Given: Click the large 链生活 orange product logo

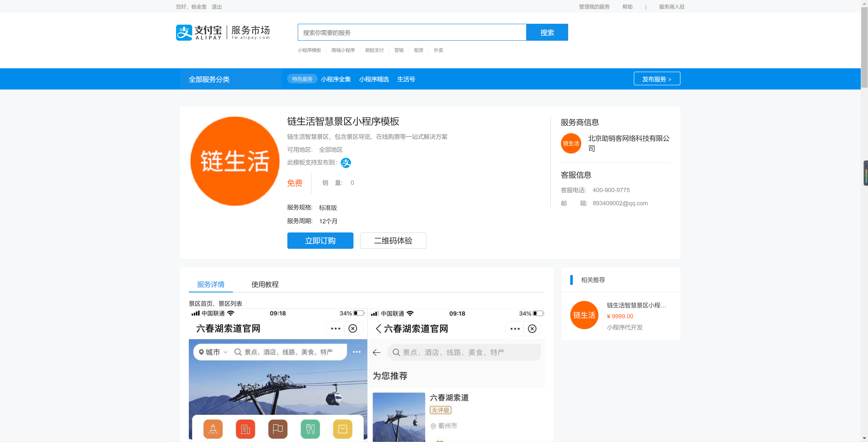Looking at the screenshot, I should pos(235,161).
